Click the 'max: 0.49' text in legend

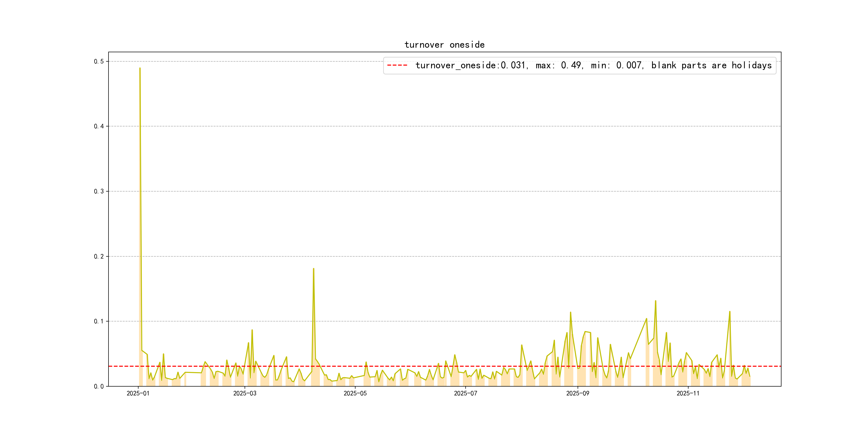click(x=559, y=65)
